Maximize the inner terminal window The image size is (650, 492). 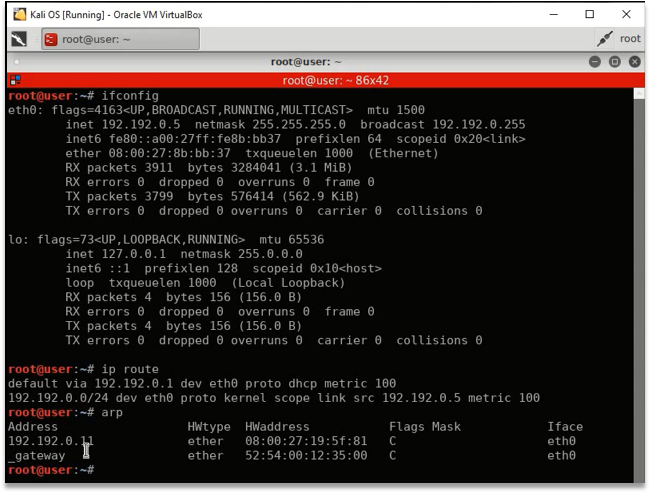pyautogui.click(x=614, y=62)
